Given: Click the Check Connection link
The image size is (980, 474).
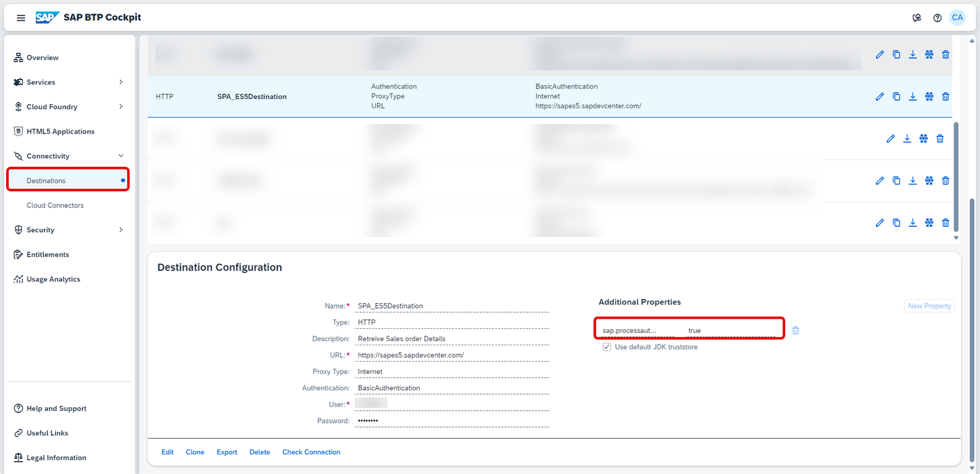Looking at the screenshot, I should click(312, 452).
